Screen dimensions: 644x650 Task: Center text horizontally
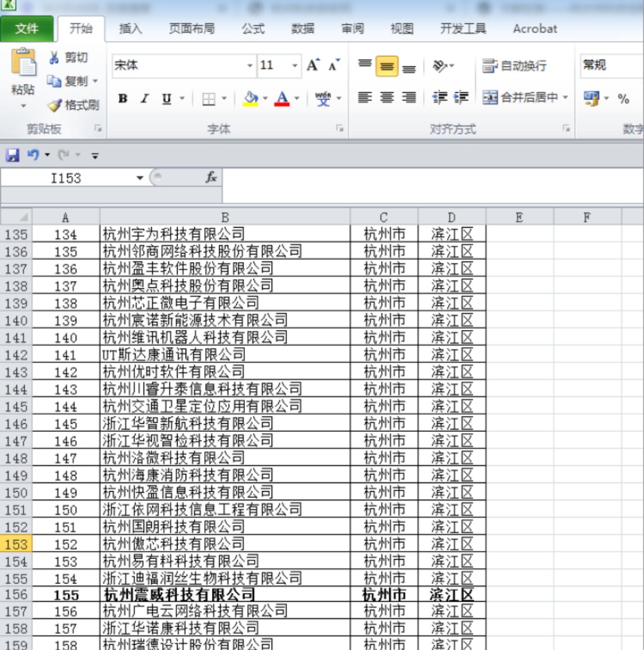(387, 97)
